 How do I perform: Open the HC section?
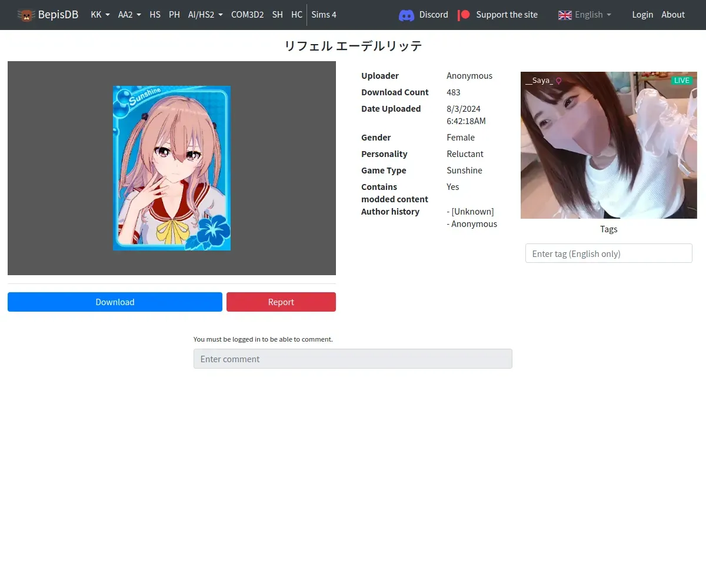(x=297, y=15)
